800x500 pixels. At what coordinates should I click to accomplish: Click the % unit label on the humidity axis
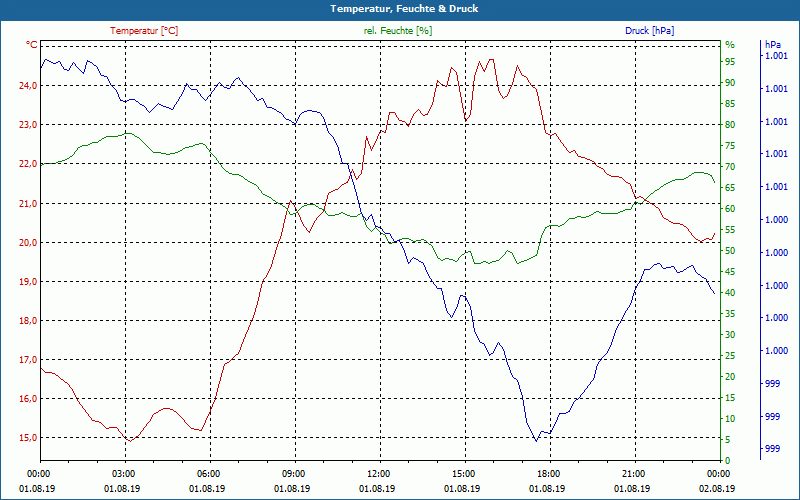click(730, 45)
